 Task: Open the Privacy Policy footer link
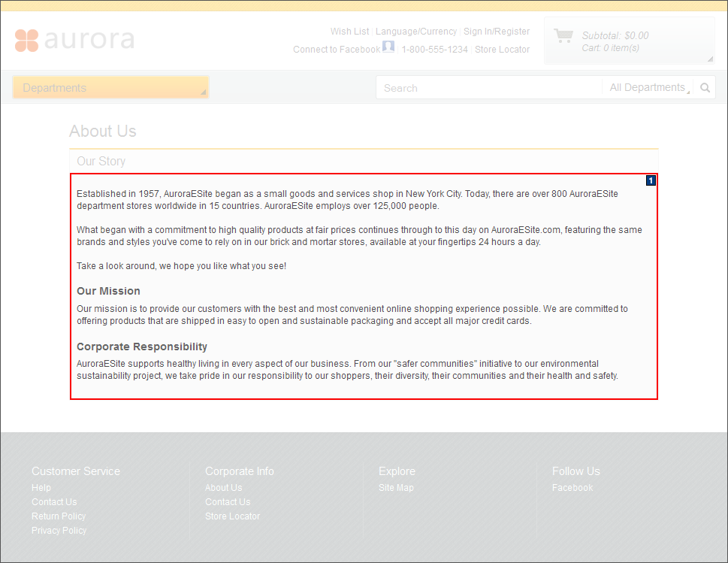[59, 530]
